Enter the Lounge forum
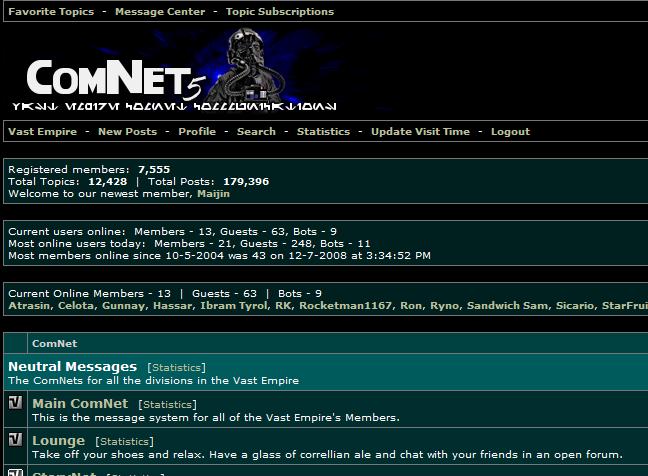The width and height of the screenshot is (648, 476). 58,440
